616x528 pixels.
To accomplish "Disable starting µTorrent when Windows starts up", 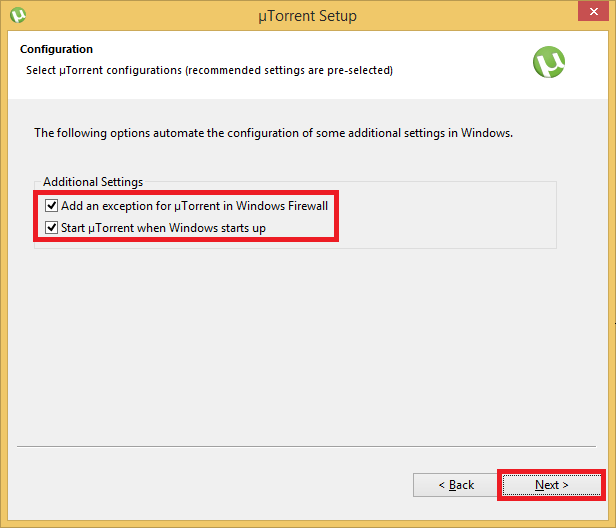I will tap(52, 228).
